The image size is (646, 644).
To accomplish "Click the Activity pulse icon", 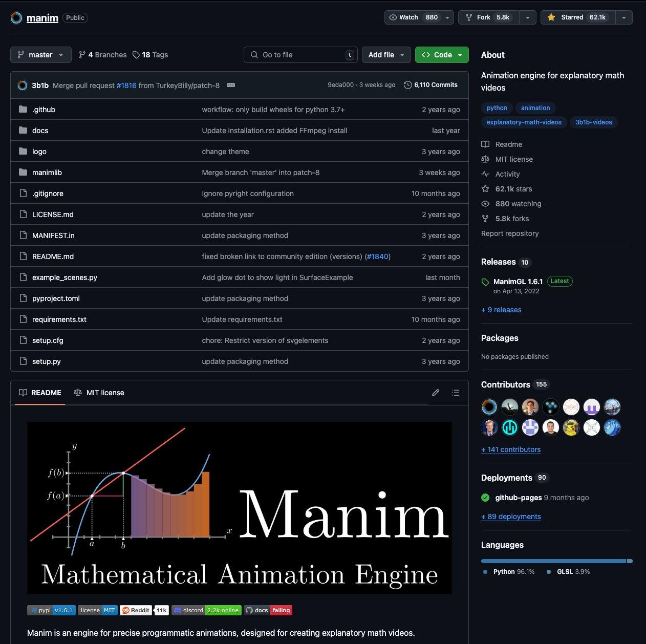I will click(485, 174).
